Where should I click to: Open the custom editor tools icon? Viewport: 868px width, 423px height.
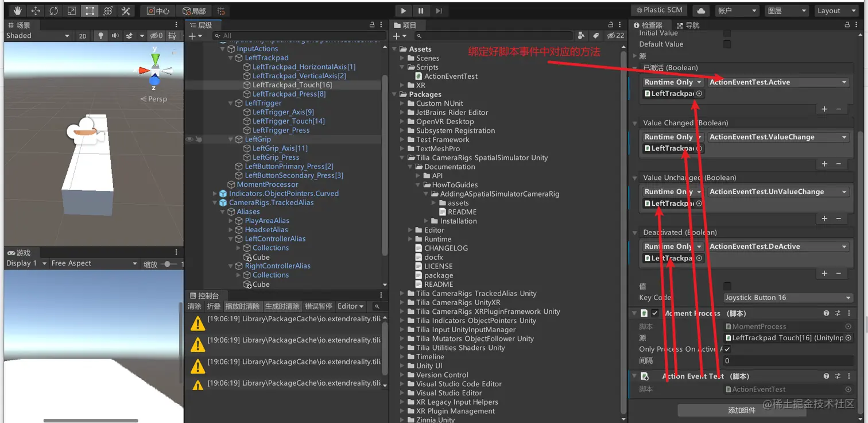tap(126, 11)
